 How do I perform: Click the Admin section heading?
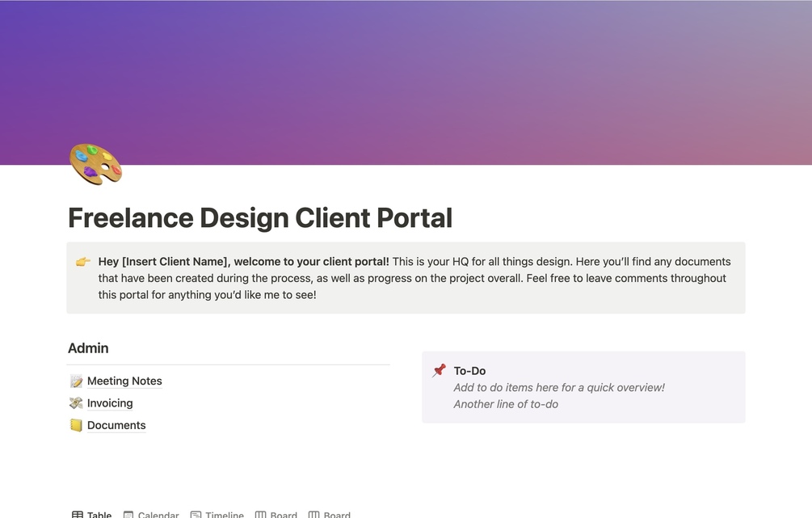(x=88, y=348)
